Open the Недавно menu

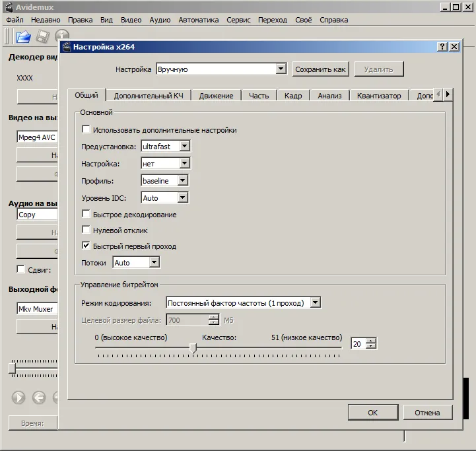coord(46,20)
